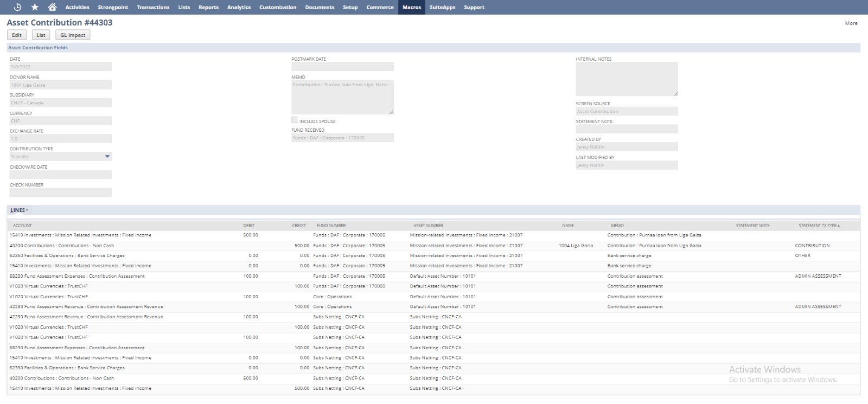This screenshot has height=404, width=868.
Task: Open the Customization menu
Action: point(278,8)
